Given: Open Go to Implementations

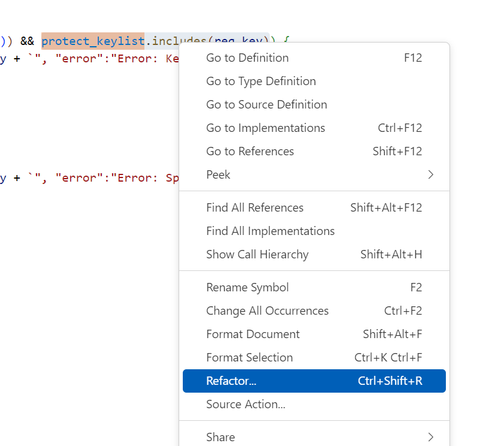Looking at the screenshot, I should point(265,128).
